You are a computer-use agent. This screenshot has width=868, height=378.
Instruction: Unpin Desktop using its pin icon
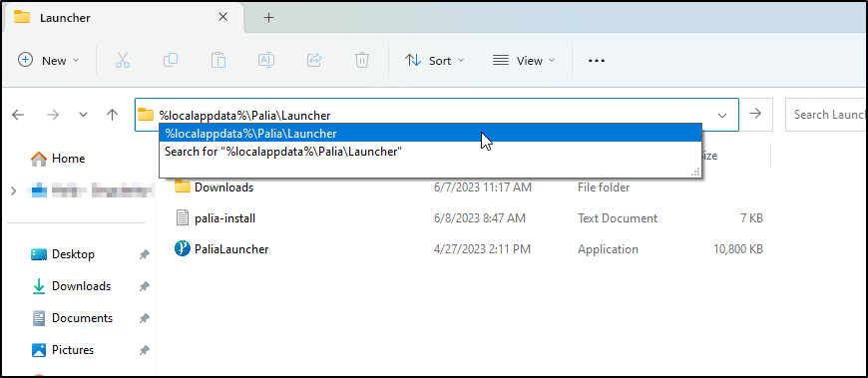pos(144,254)
